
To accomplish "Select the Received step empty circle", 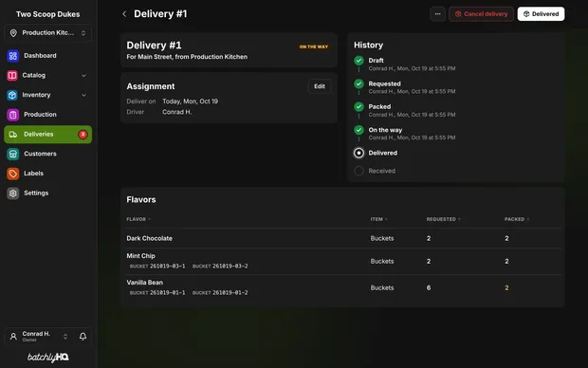I will tap(358, 171).
